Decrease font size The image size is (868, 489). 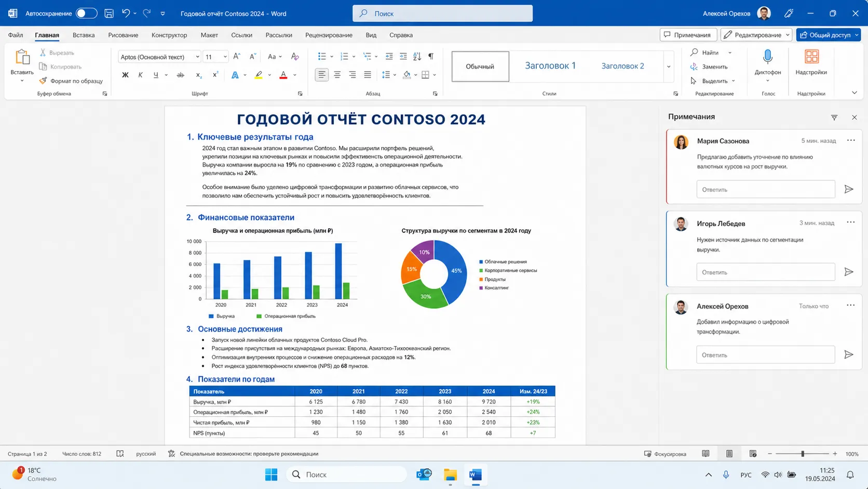(253, 56)
